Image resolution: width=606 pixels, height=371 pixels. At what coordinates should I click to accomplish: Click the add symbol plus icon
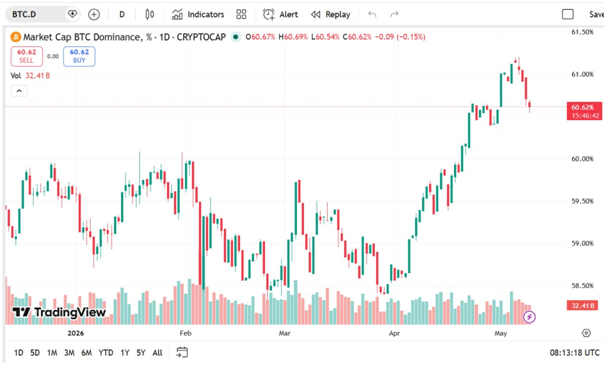click(x=94, y=15)
